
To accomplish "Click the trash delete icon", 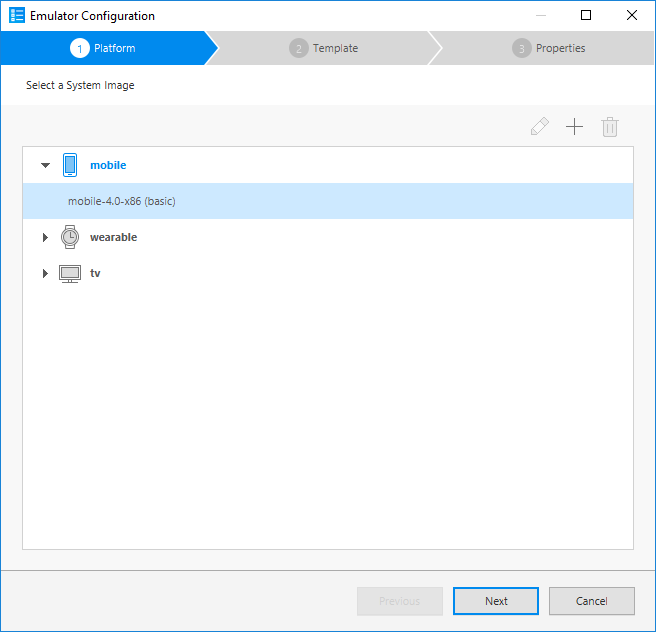I will click(610, 127).
